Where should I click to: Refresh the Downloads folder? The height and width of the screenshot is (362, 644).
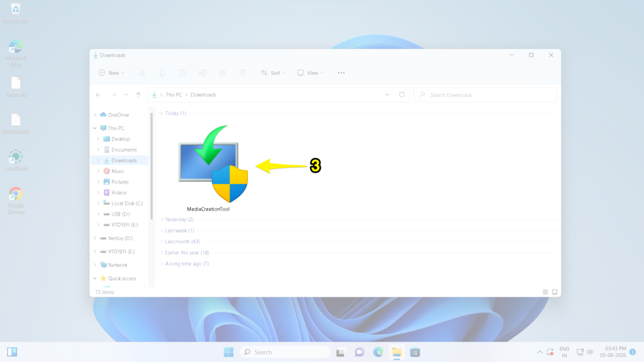(402, 95)
